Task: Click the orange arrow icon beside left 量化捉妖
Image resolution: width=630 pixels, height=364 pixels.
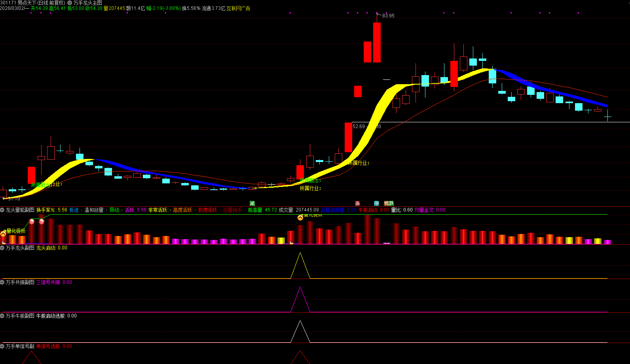Action: (x=3, y=234)
